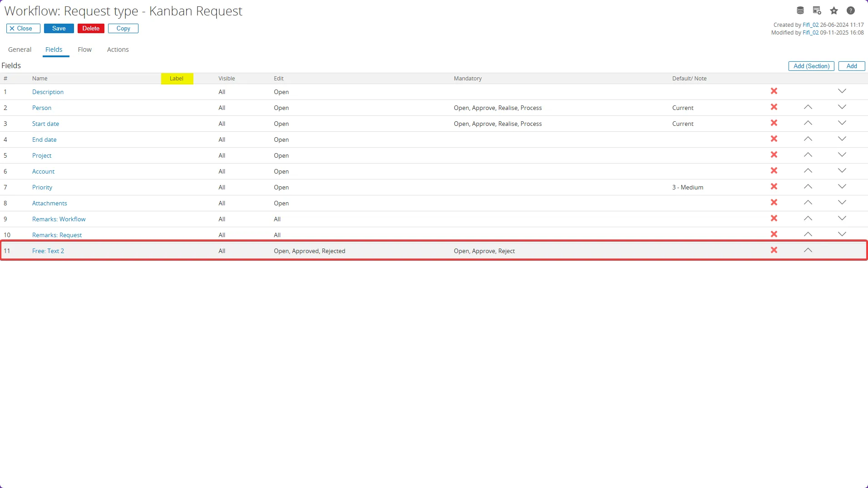868x488 pixels.
Task: Click the yellow Label column header
Action: pyautogui.click(x=177, y=79)
